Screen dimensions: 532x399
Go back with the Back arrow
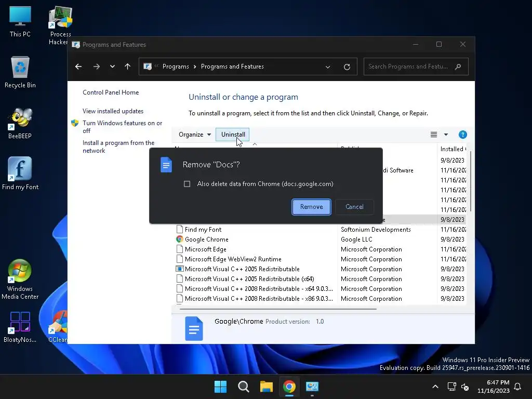click(78, 66)
